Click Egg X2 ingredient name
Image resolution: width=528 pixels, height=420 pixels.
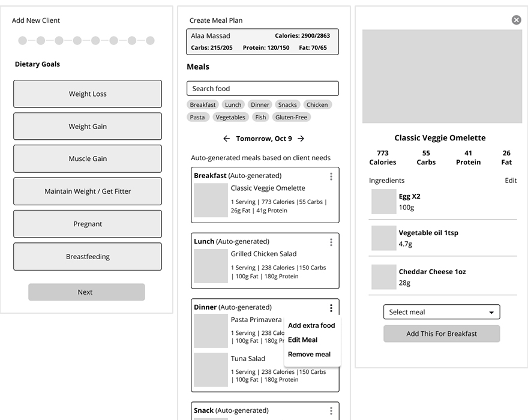point(409,196)
